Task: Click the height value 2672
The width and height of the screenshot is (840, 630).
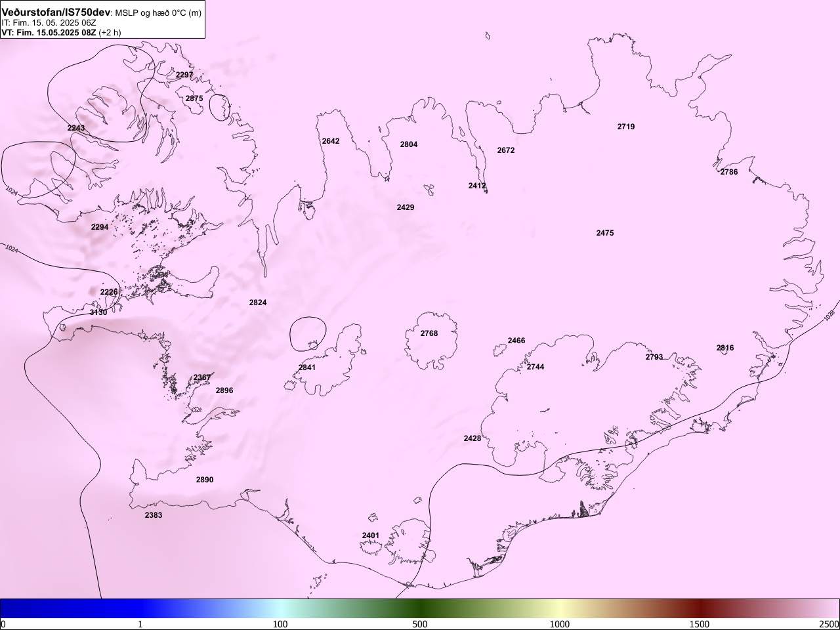Action: click(x=506, y=150)
